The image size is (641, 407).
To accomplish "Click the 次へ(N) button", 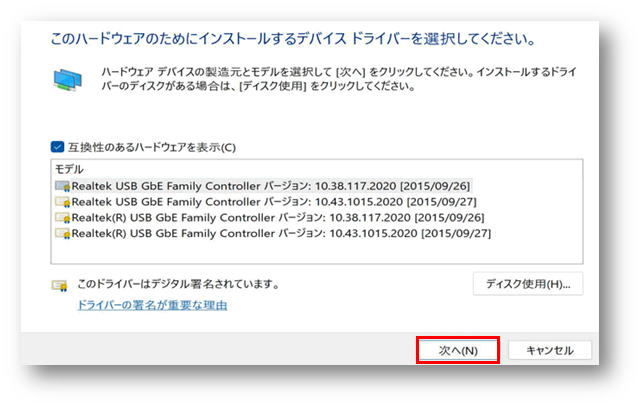I will (x=458, y=350).
